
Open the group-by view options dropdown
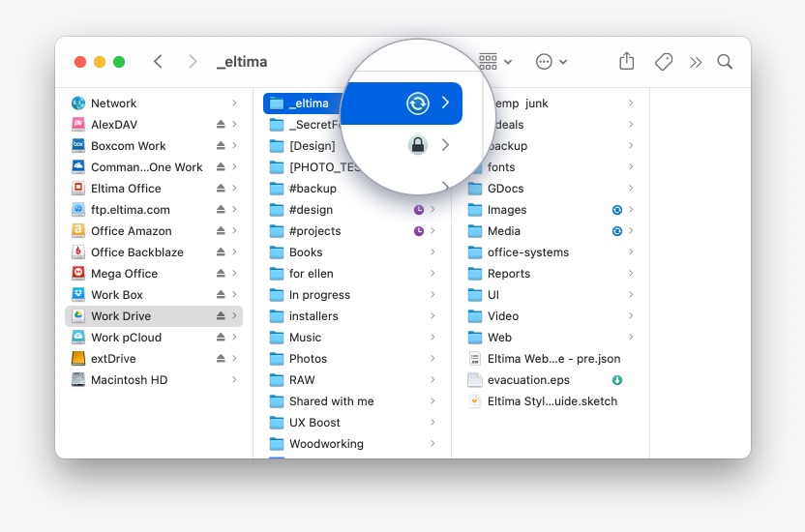click(x=495, y=62)
